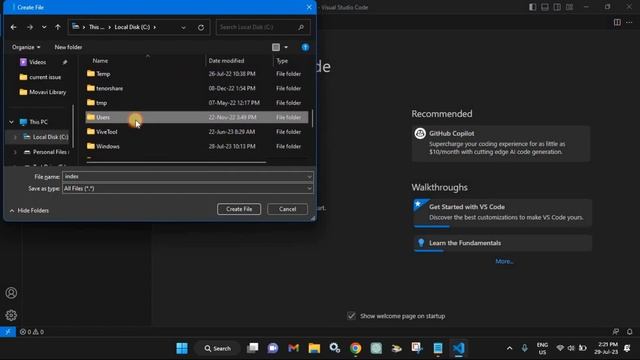
Task: Click Local Disk (C:) breadcrumb
Action: pos(132,27)
